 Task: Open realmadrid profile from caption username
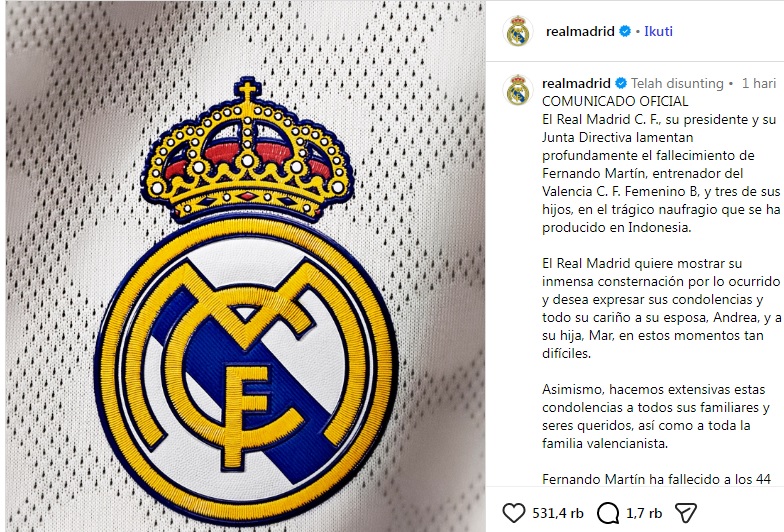coord(576,83)
